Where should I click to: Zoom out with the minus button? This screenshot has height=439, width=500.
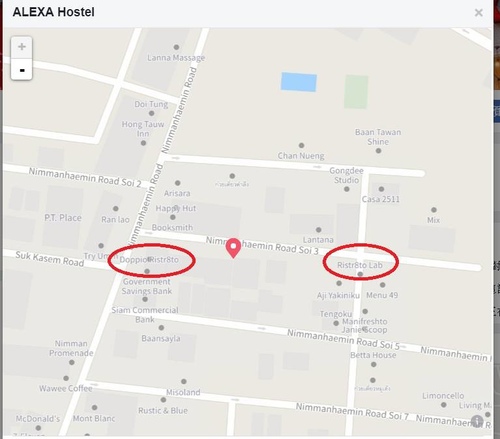(x=22, y=69)
